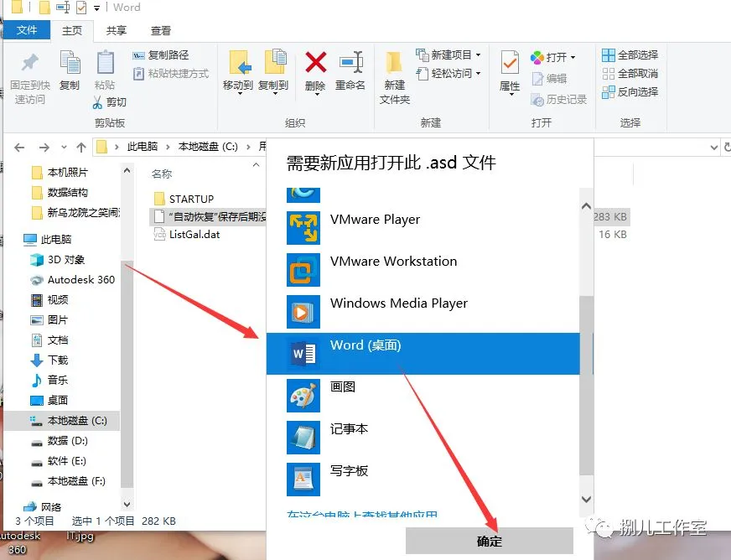Image resolution: width=731 pixels, height=560 pixels.
Task: Open 3D 对象 in navigation pane
Action: tap(57, 260)
